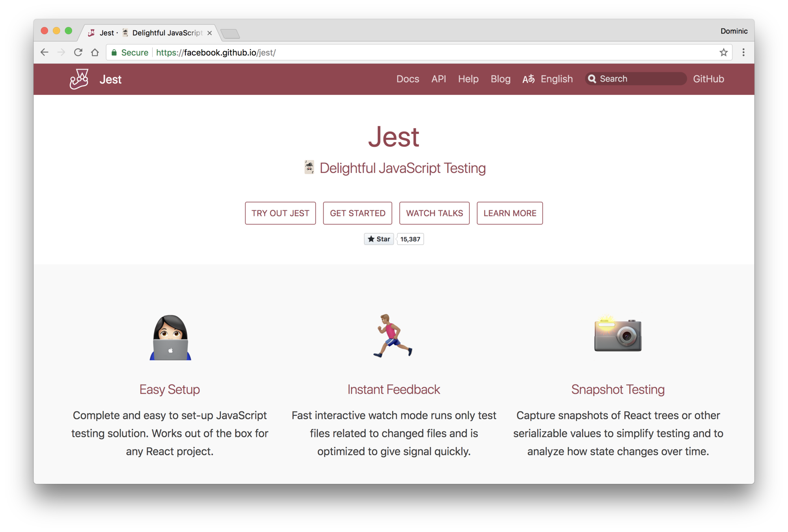Viewport: 788px width, 532px height.
Task: Focus the navbar Search field
Action: point(639,79)
